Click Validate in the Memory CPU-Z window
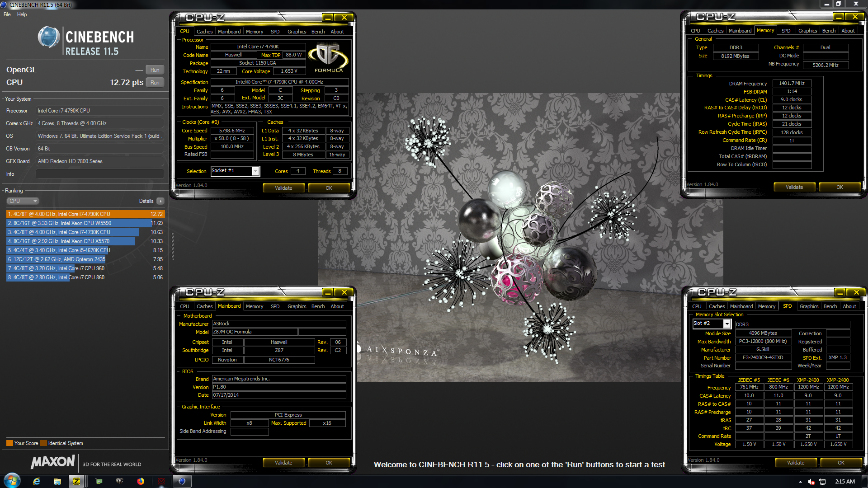 click(x=794, y=187)
